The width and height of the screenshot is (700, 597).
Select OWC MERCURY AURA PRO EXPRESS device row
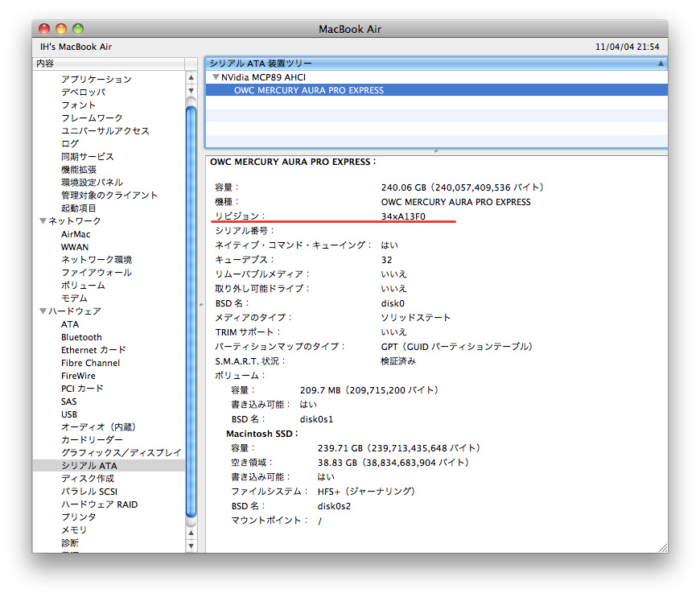click(436, 90)
